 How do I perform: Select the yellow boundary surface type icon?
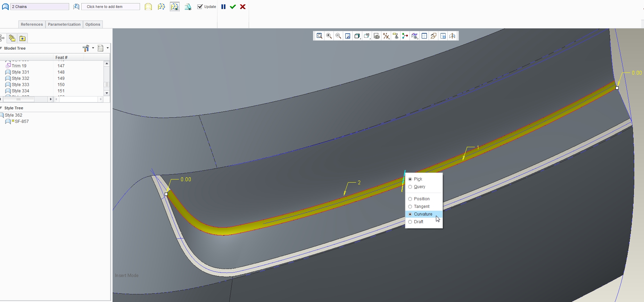pyautogui.click(x=148, y=7)
